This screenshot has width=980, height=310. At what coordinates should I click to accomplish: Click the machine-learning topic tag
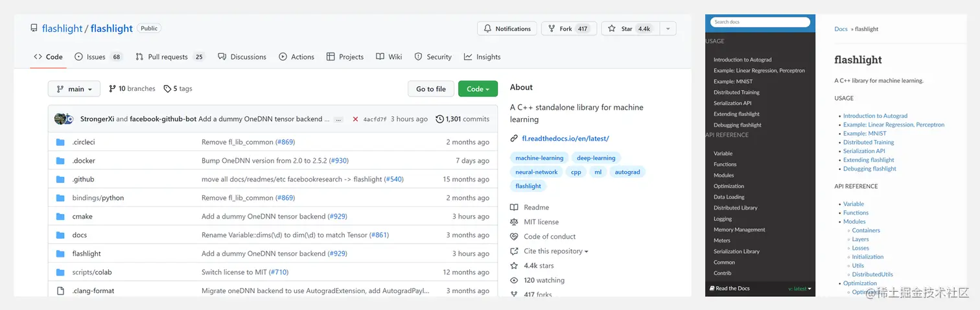(539, 158)
